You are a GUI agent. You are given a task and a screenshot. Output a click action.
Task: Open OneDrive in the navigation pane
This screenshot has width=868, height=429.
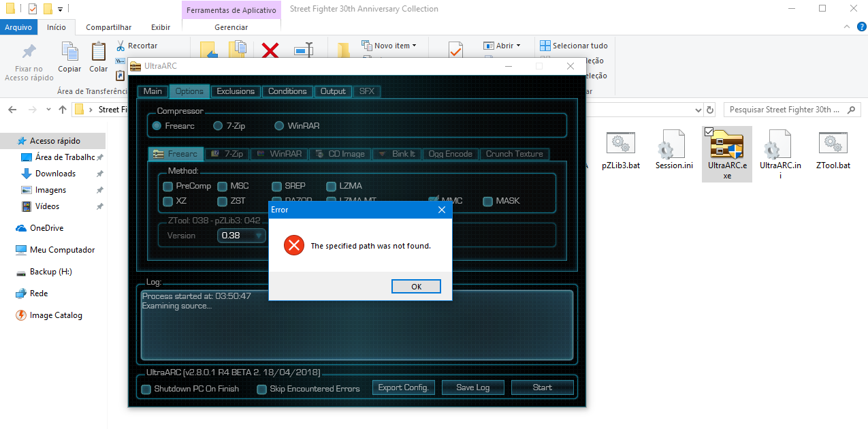46,228
